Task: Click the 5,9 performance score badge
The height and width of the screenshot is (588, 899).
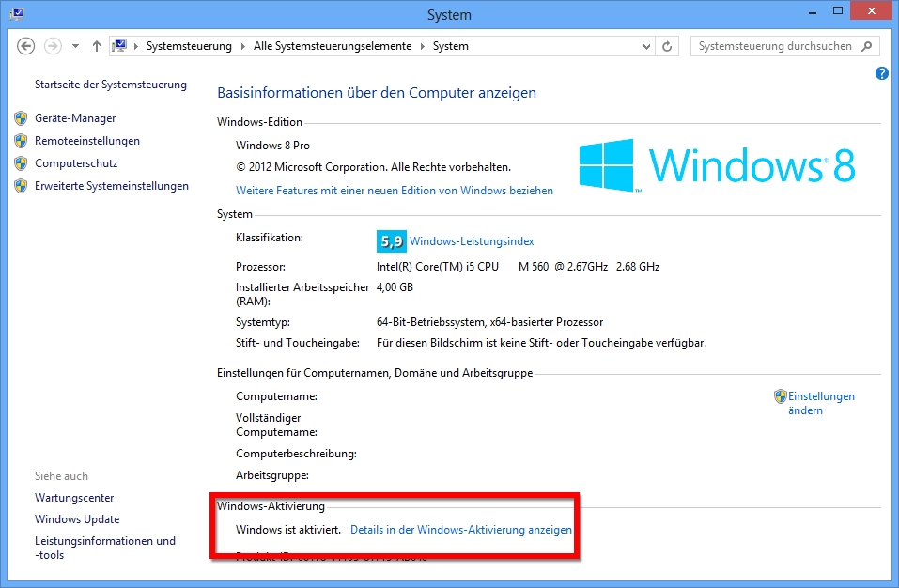Action: coord(392,241)
